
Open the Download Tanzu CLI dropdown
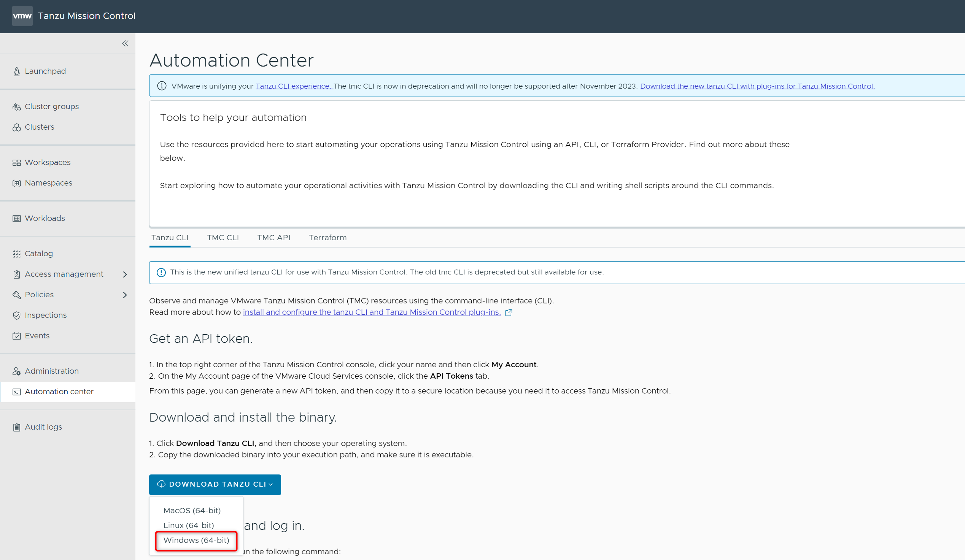pyautogui.click(x=215, y=484)
